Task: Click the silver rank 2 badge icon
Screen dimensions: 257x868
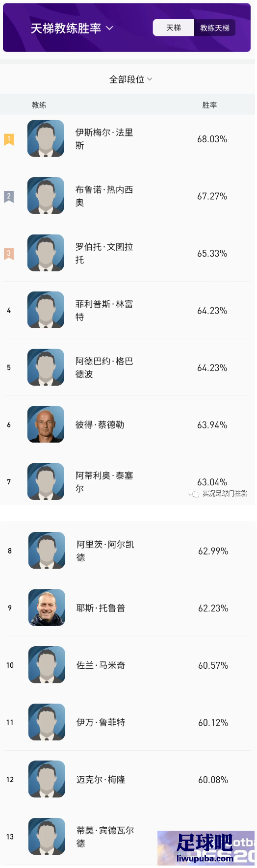Action: 9,197
